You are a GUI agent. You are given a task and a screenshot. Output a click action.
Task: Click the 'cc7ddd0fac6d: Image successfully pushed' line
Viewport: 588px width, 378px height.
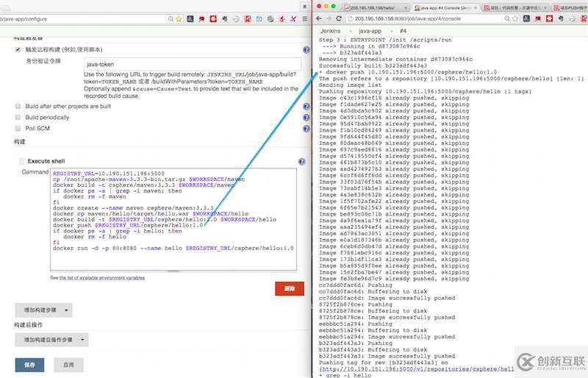coord(387,298)
